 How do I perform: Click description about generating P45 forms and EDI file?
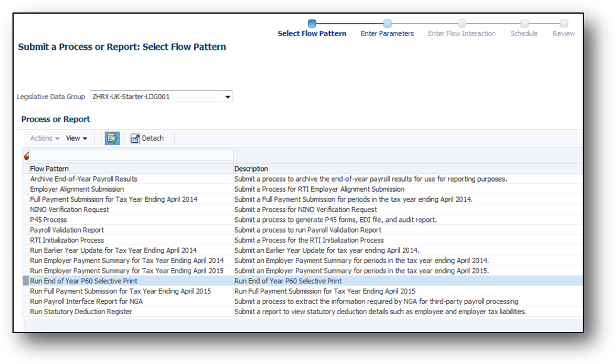click(x=336, y=220)
